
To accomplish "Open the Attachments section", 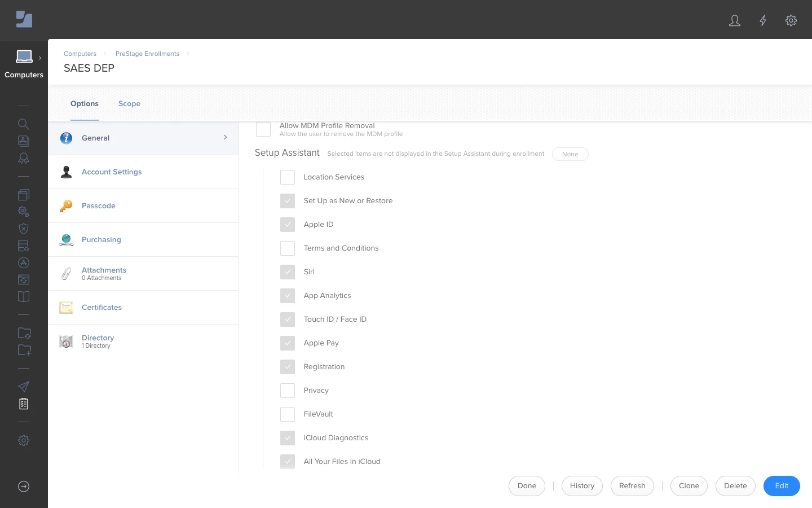I will pos(143,274).
